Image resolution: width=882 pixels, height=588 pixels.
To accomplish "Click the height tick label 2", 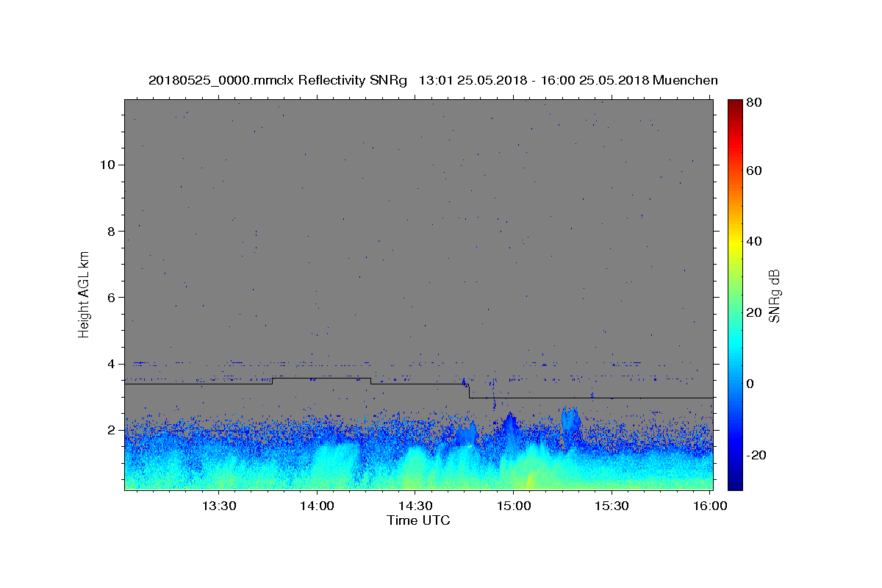I will 112,430.
